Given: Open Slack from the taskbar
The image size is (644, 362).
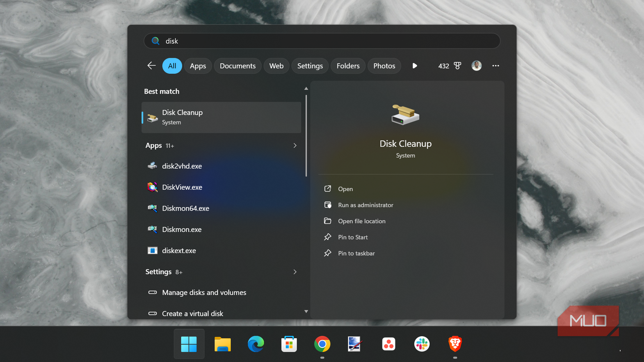Looking at the screenshot, I should click(422, 344).
